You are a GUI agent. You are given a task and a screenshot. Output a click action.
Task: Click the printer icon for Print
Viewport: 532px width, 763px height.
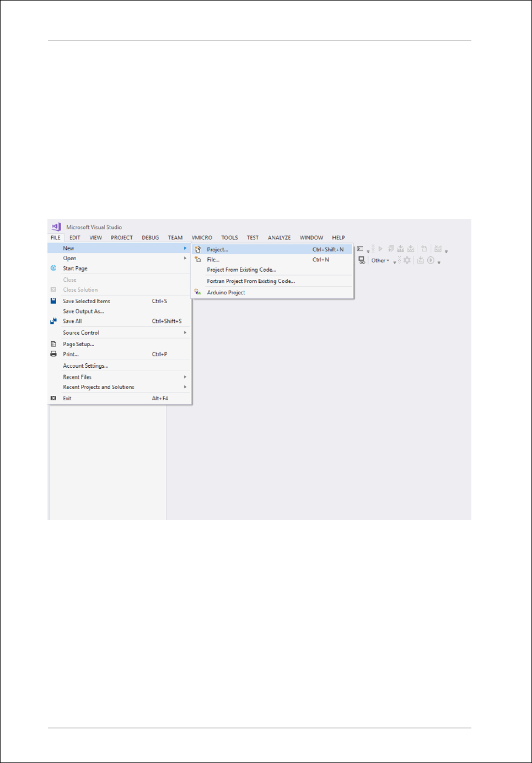(x=53, y=354)
